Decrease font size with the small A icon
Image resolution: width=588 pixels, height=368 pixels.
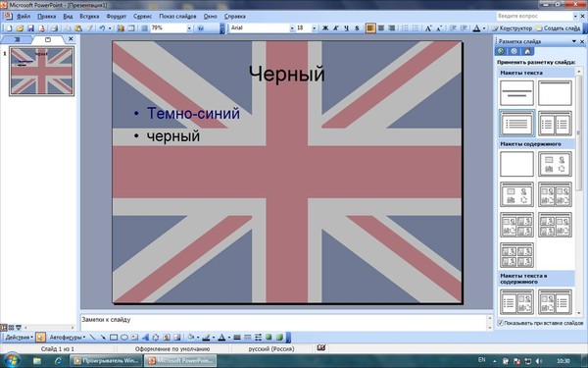tap(439, 28)
